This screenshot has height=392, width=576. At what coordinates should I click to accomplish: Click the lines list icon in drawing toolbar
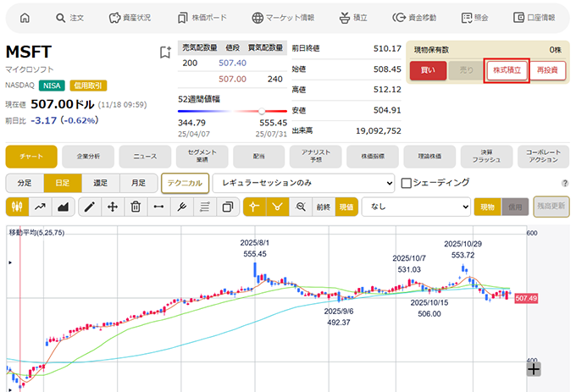[205, 207]
